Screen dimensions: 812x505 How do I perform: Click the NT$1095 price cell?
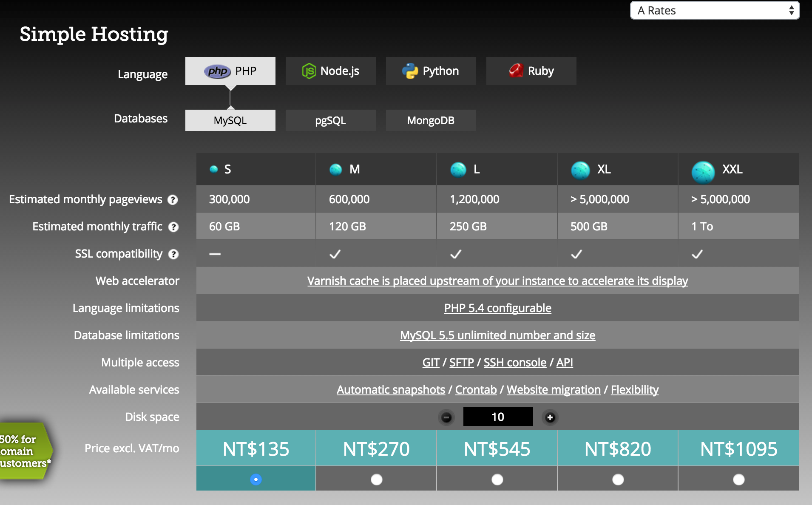tap(739, 448)
